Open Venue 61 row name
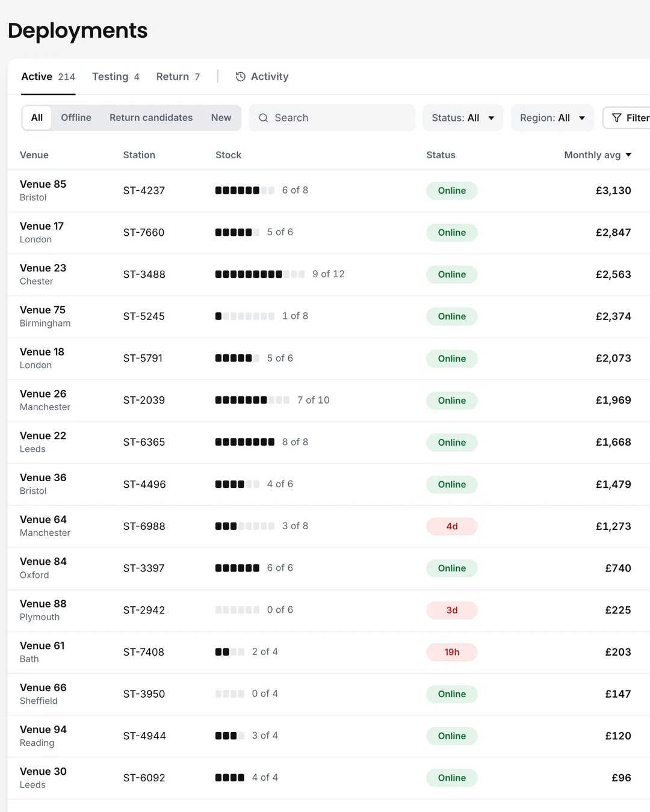The height and width of the screenshot is (812, 650). click(42, 645)
